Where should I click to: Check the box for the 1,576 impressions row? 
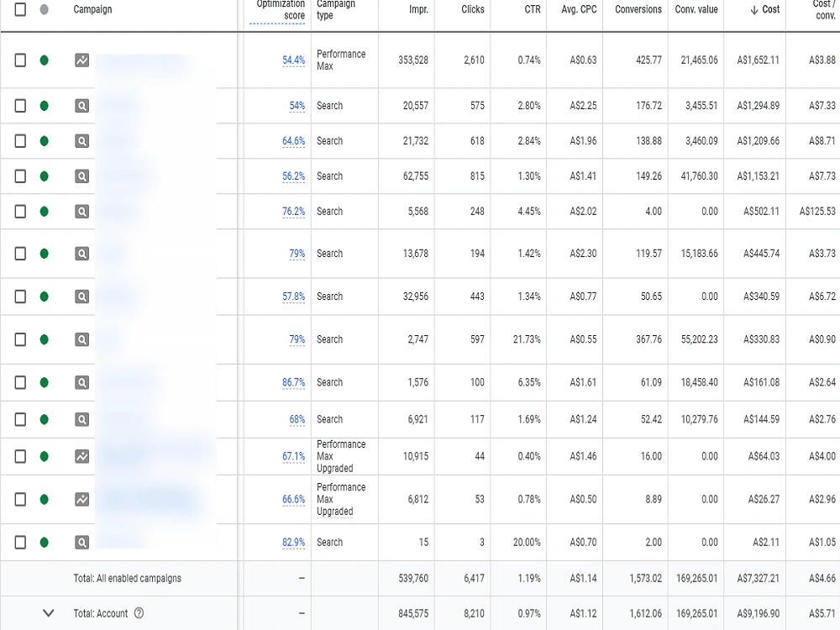click(x=20, y=382)
